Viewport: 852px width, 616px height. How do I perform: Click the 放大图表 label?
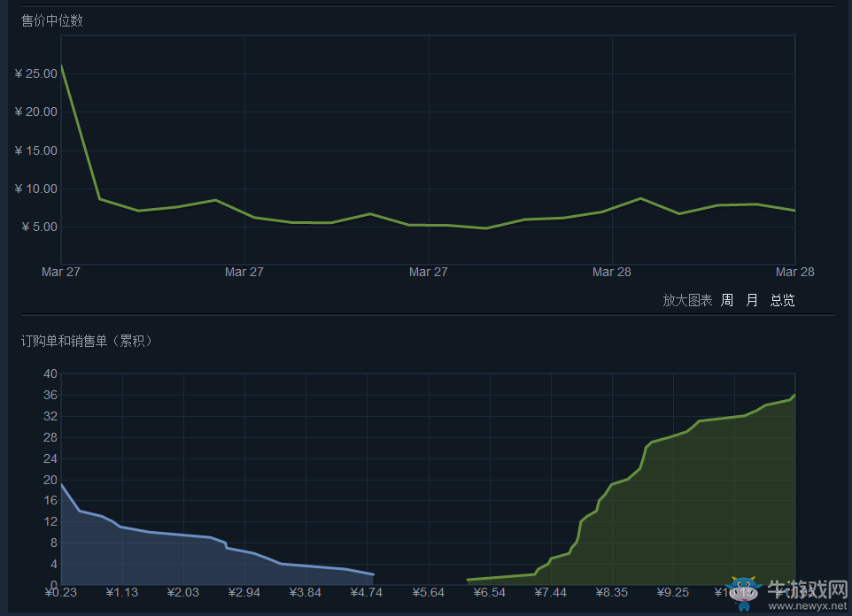tap(687, 300)
